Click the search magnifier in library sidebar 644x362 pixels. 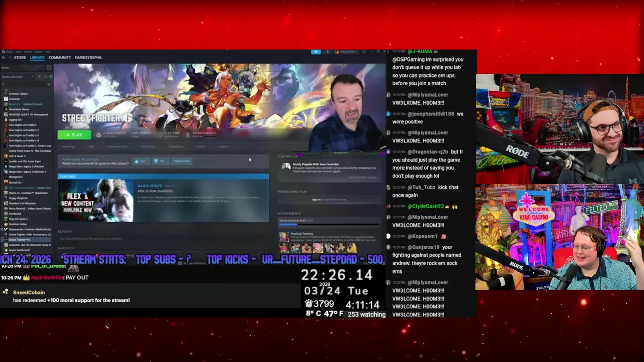(3, 84)
